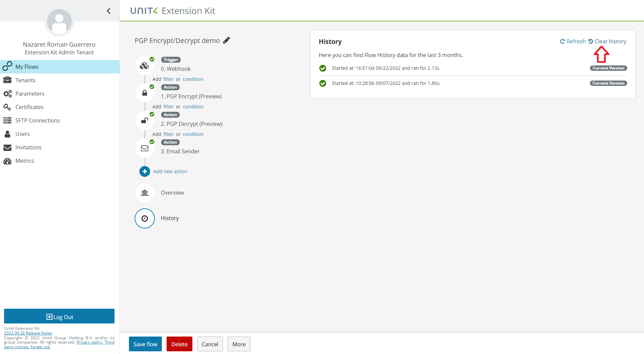Screen dimensions: 644x354
Task: Click Clear history link
Action: pos(607,41)
